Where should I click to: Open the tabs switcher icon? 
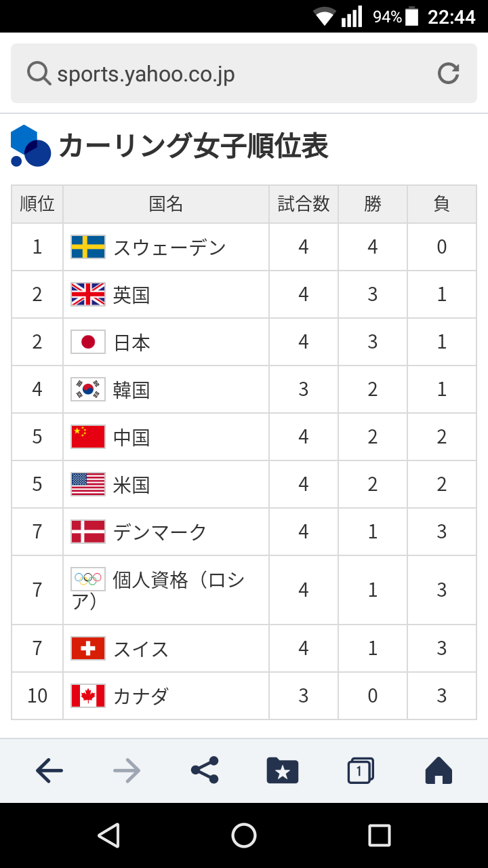tap(361, 770)
